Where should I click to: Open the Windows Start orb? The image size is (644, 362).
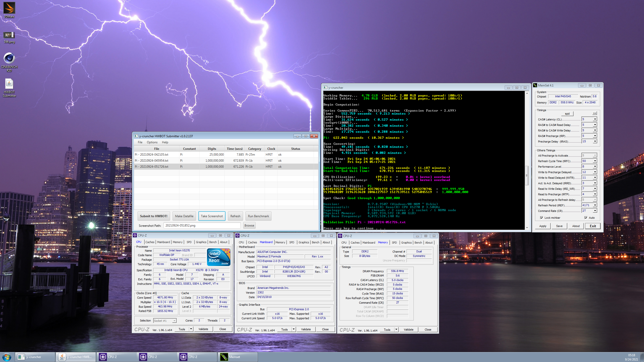(x=7, y=357)
